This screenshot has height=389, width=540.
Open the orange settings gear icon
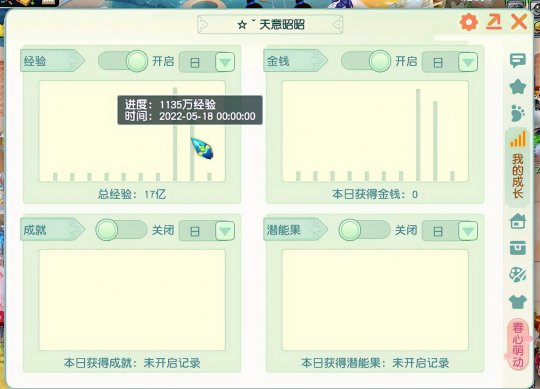469,22
